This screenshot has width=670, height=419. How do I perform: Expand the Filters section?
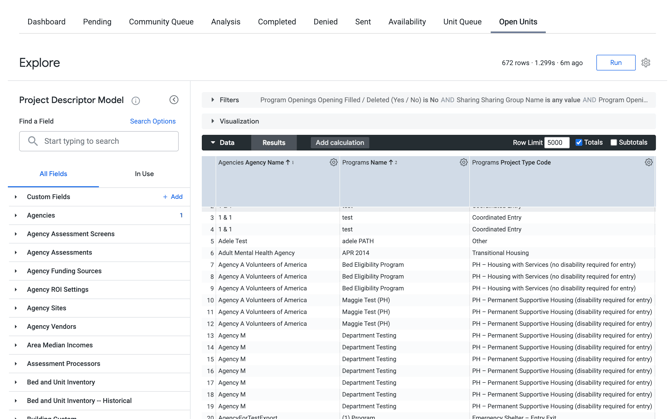coord(212,100)
